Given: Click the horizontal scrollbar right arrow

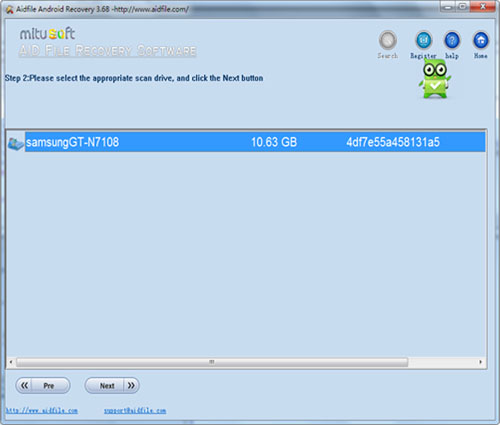Looking at the screenshot, I should pos(480,362).
